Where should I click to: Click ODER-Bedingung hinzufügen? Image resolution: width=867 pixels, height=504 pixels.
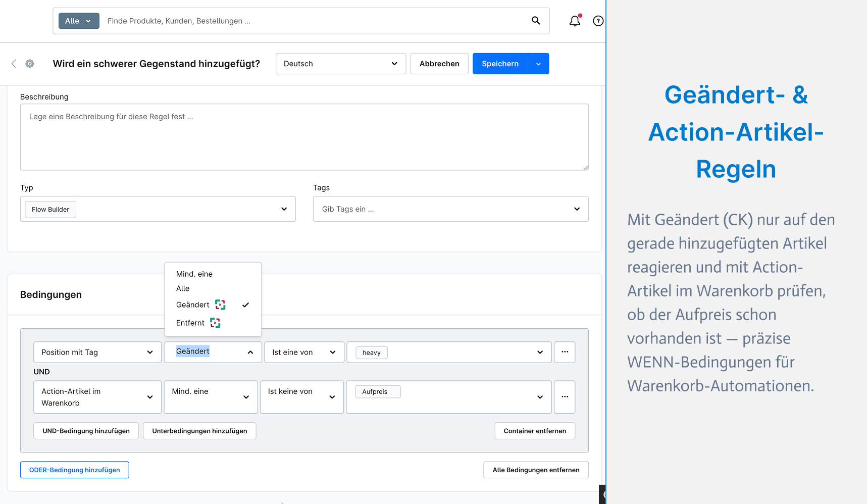pos(75,470)
